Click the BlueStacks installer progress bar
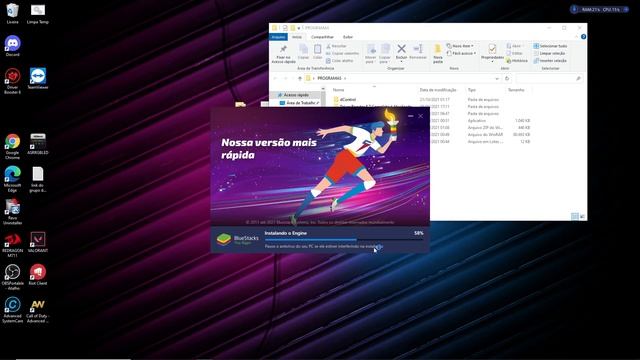Screen dimensions: 640x360 pos(344,240)
